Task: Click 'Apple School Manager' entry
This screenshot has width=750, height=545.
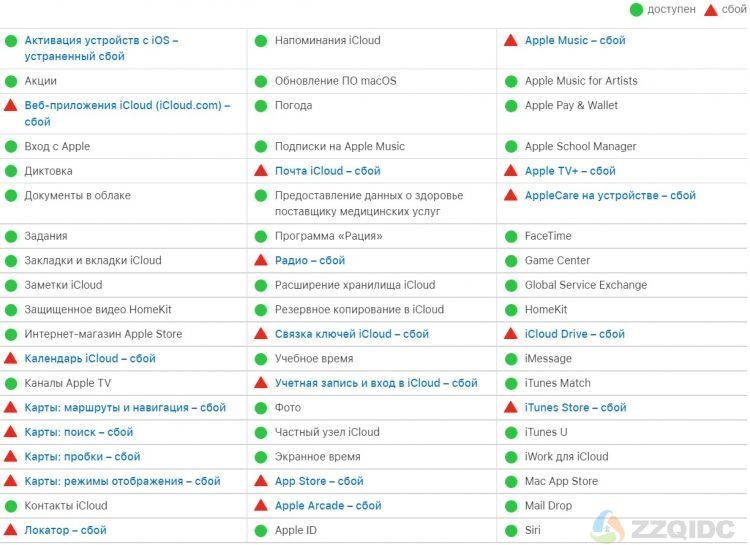Action: [x=581, y=146]
